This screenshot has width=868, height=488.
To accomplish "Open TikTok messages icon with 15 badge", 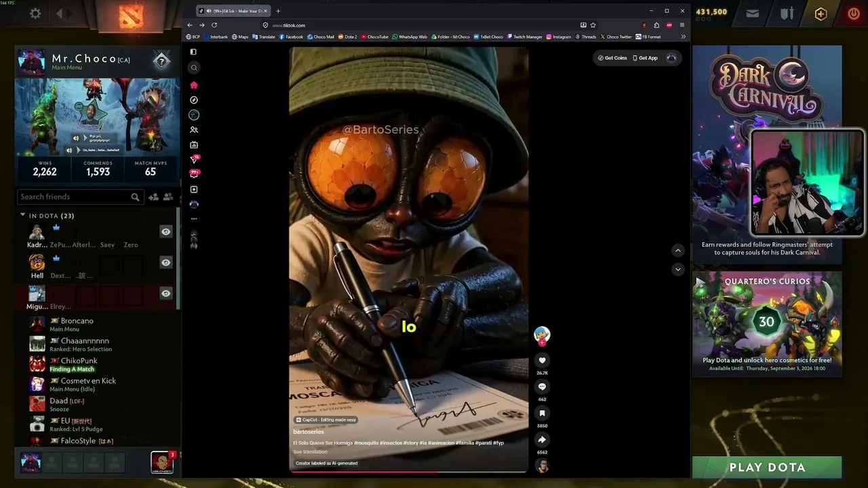I will (194, 160).
